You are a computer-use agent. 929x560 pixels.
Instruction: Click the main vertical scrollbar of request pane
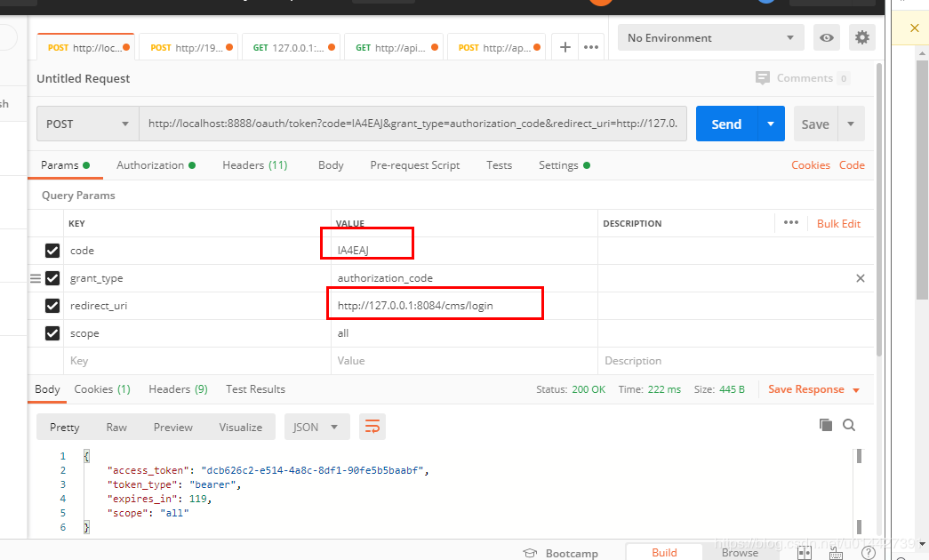[878, 209]
